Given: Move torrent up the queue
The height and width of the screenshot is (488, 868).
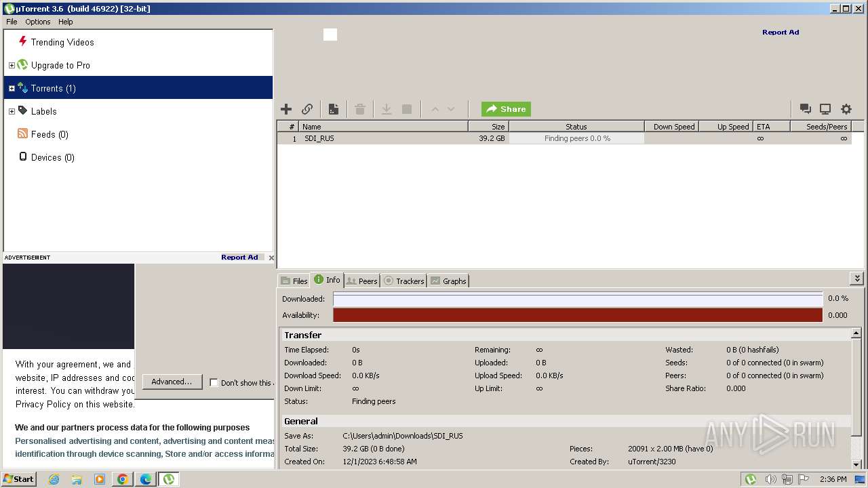Looking at the screenshot, I should [435, 109].
